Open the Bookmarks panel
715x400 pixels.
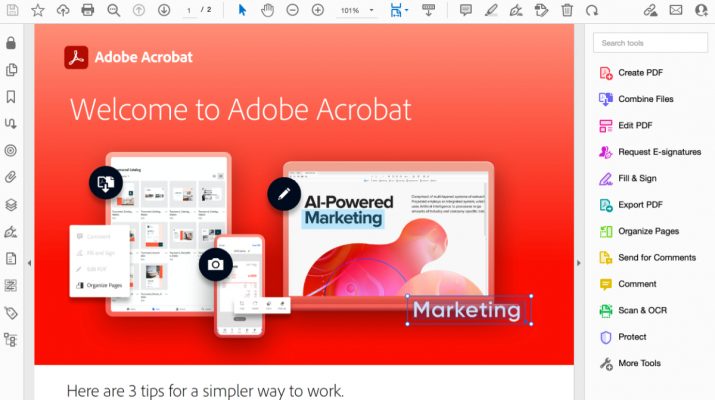click(11, 97)
